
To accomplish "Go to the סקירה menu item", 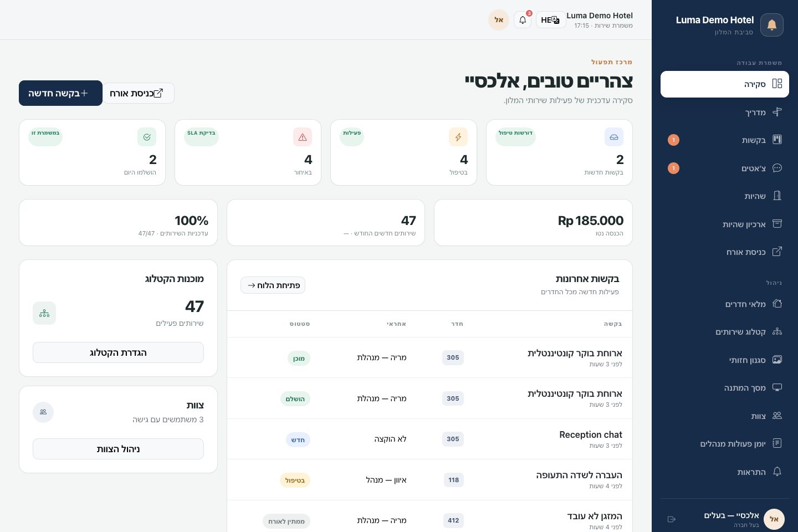I will click(x=725, y=84).
